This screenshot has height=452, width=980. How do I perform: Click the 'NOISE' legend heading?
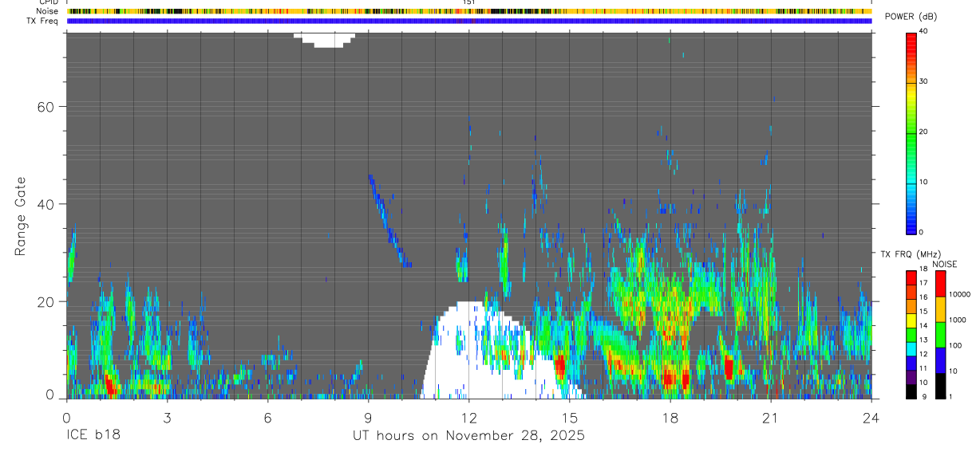[x=944, y=265]
